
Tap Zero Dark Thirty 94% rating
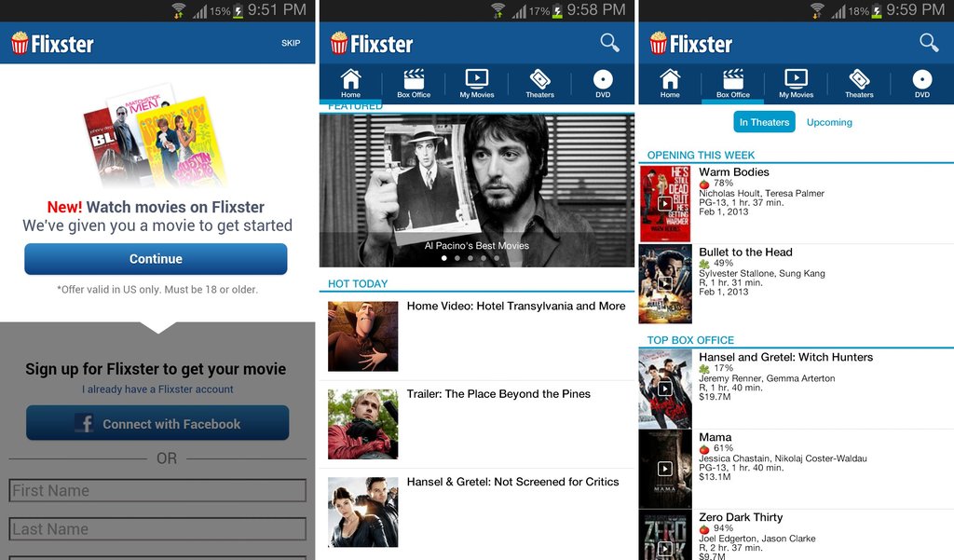[716, 528]
